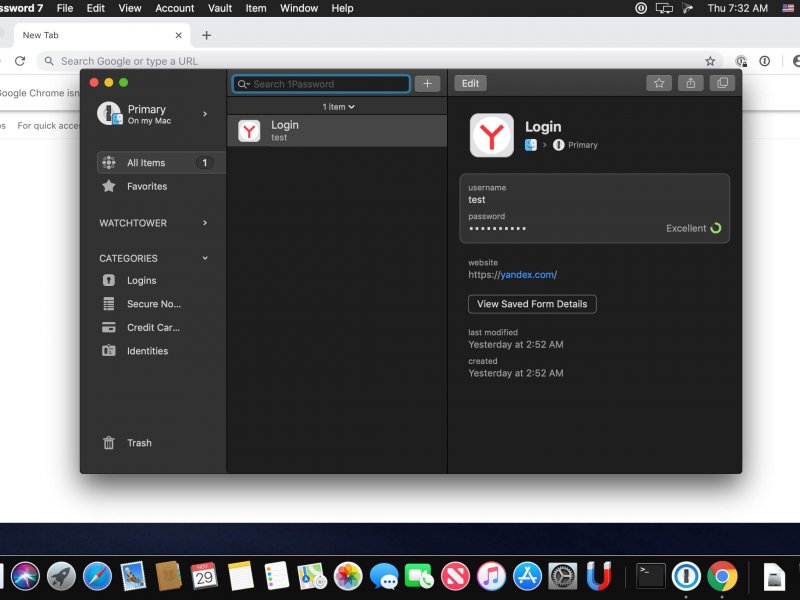The height and width of the screenshot is (600, 800).
Task: Click the large Yandex Login icon in details
Action: 491,135
